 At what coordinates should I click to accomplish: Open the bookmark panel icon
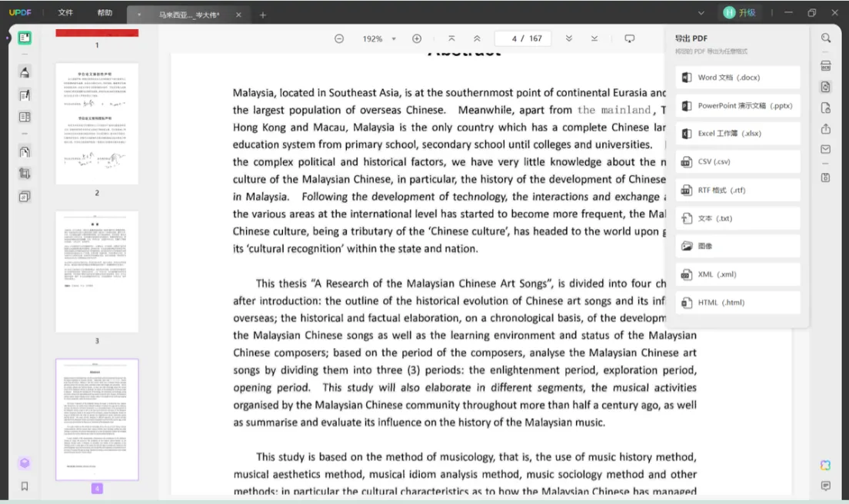[25, 486]
